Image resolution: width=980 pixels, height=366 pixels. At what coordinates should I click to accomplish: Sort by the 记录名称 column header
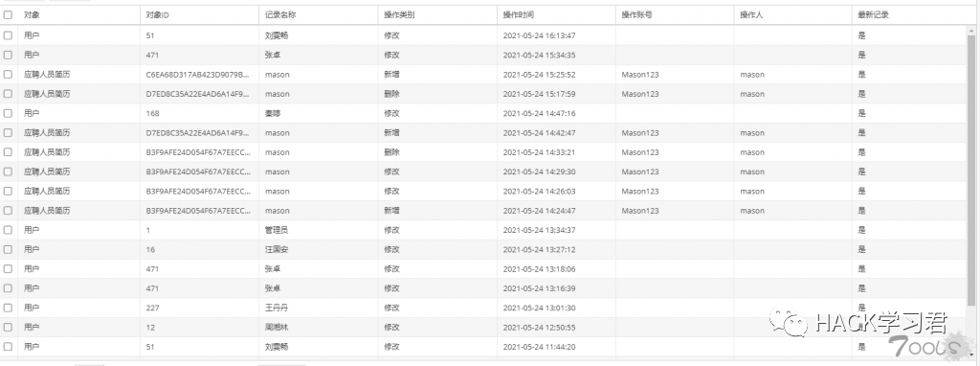coord(280,15)
